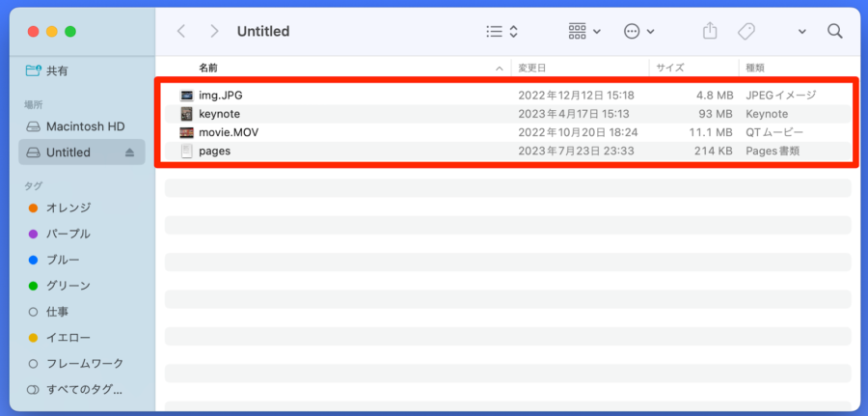
Task: Click date 2022年10月20日 18:24
Action: [x=577, y=133]
